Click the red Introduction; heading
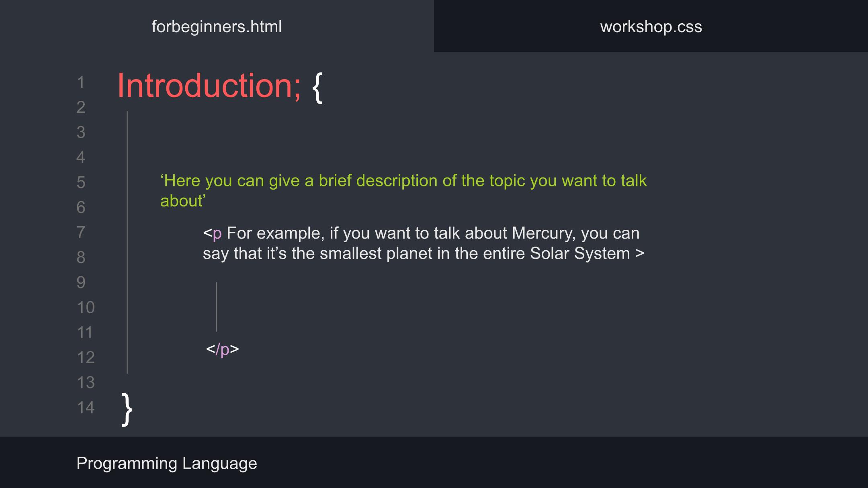Screen dimensions: 868x488 click(x=209, y=86)
